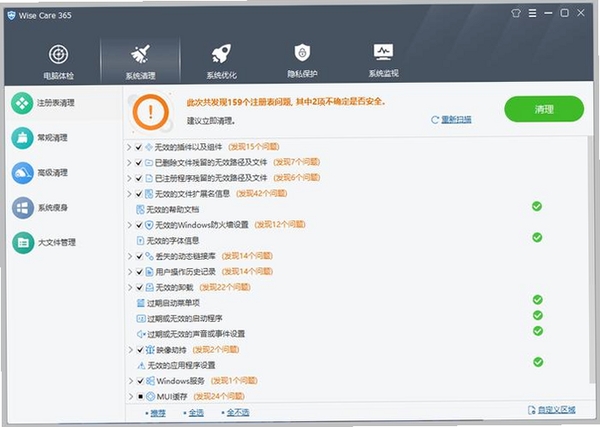Click the green check beside 无效的字体信息
The image size is (600, 427).
click(x=537, y=237)
